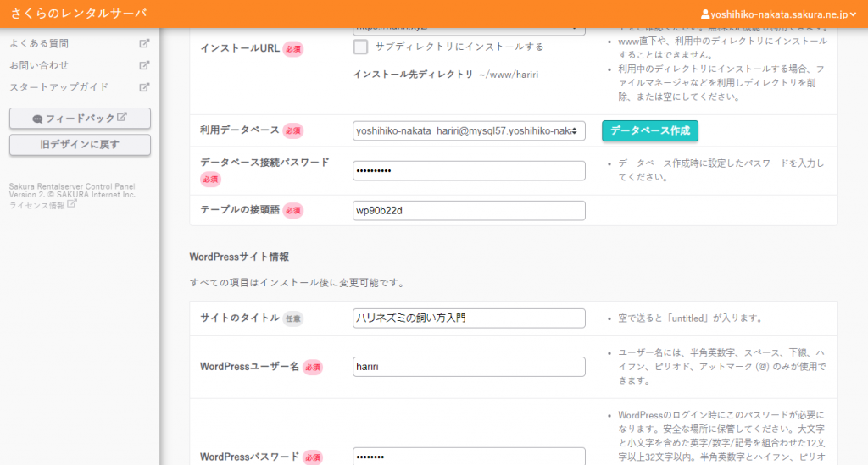Click the インストール先ディレクトリ path ~/www/hariri
Screen dimensions: 868x465
click(x=509, y=75)
